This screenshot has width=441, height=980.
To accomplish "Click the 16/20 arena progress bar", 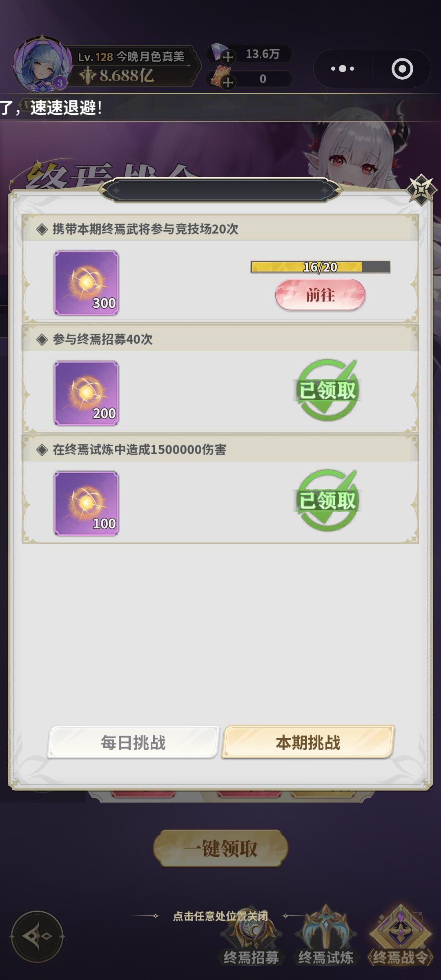I will point(321,267).
